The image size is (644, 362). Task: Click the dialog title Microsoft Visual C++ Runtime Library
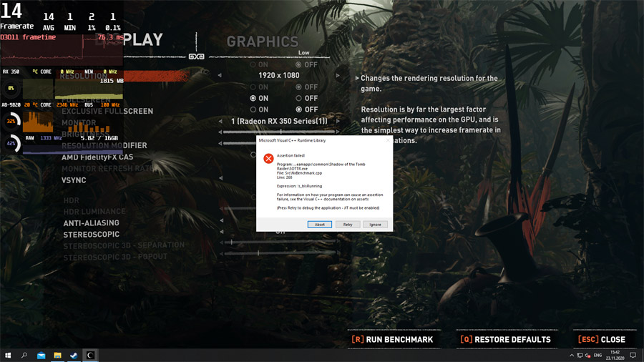pos(292,140)
